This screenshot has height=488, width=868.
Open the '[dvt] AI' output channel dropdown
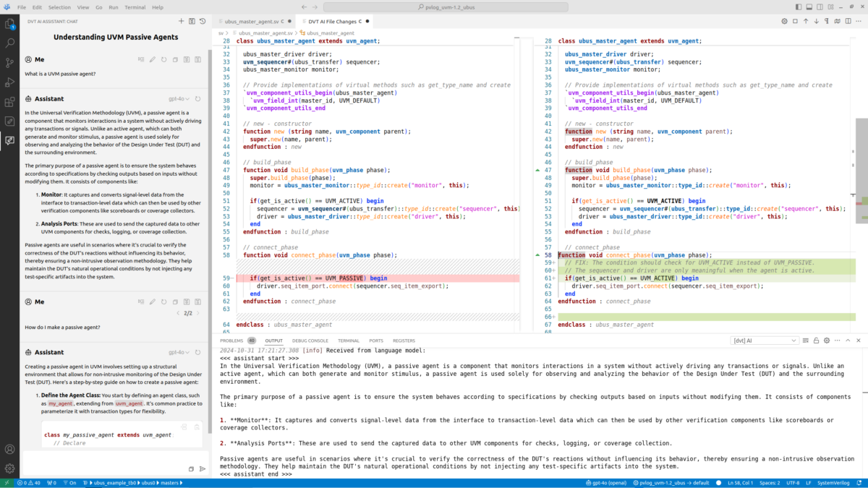767,340
